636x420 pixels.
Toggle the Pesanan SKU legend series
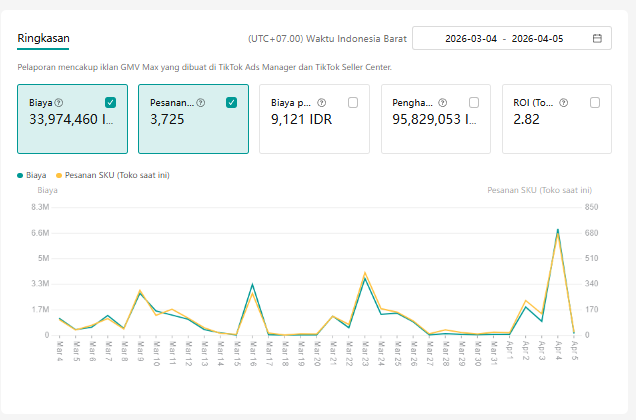[x=113, y=175]
